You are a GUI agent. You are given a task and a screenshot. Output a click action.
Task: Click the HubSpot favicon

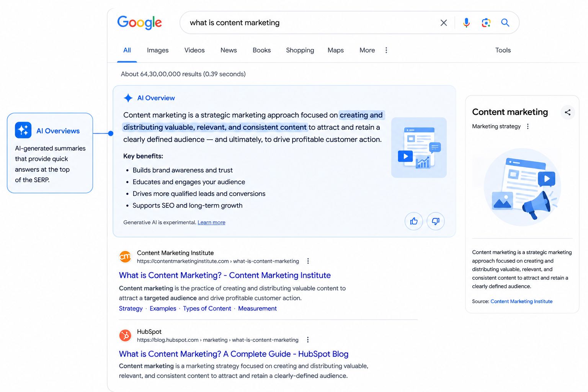pyautogui.click(x=125, y=335)
